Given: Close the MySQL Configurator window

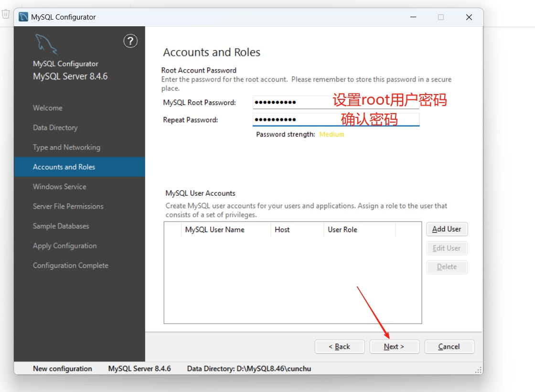Looking at the screenshot, I should [469, 17].
